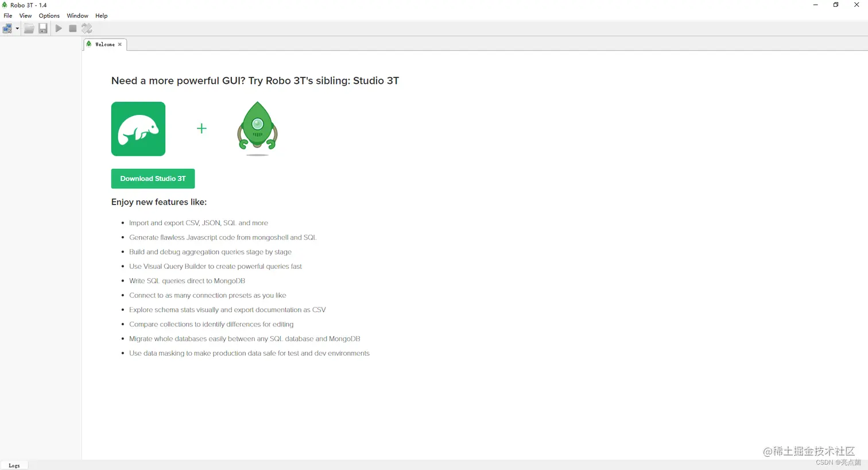Click the Robo 3T title bar app icon
This screenshot has height=470, width=868.
(5, 5)
